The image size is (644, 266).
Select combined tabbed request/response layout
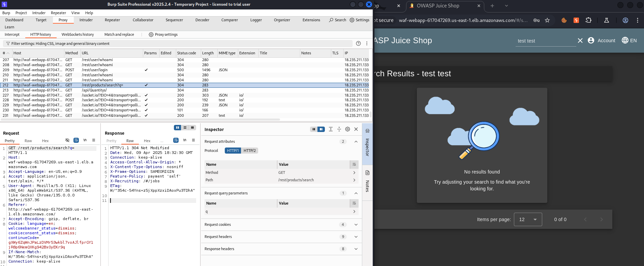(192, 128)
